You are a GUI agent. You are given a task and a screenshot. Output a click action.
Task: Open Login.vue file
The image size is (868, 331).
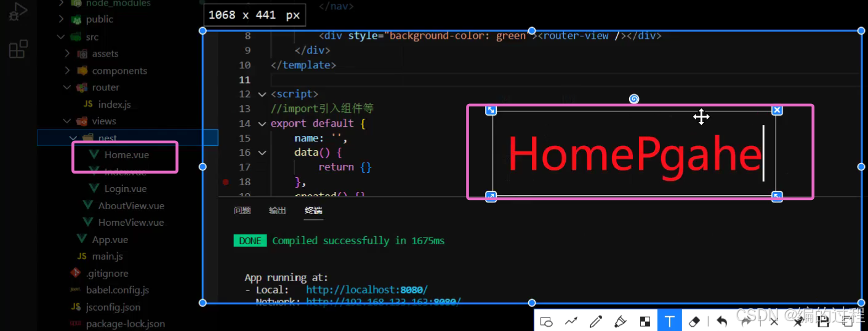[126, 189]
